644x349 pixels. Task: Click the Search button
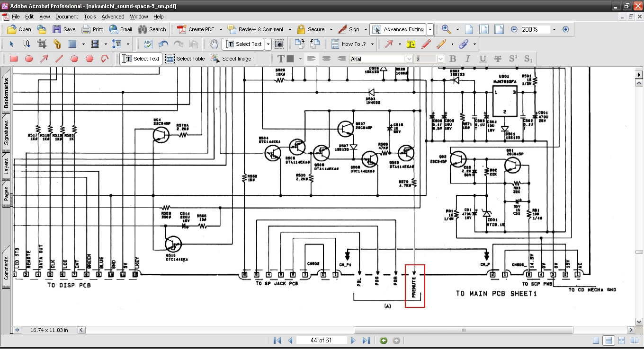tap(152, 29)
